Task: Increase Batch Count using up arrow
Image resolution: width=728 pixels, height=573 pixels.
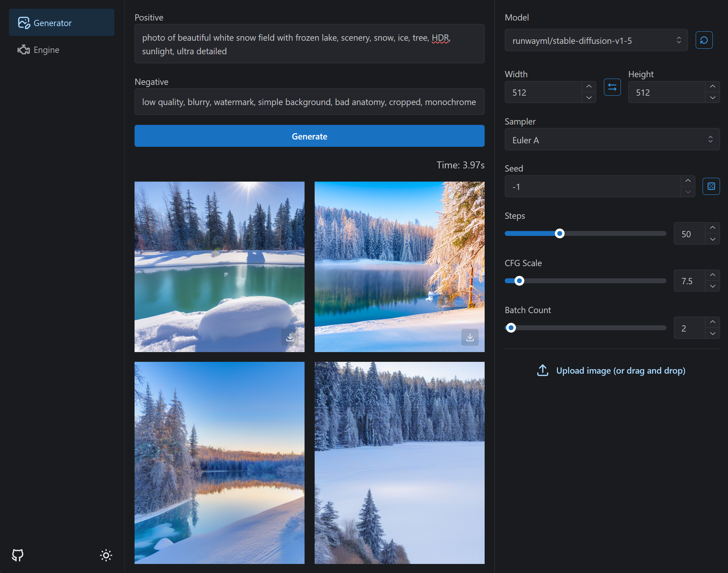Action: click(x=712, y=322)
